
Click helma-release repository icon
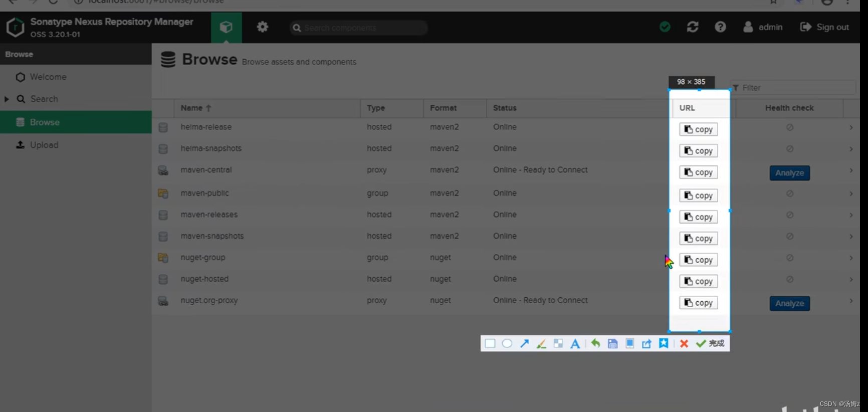[163, 127]
